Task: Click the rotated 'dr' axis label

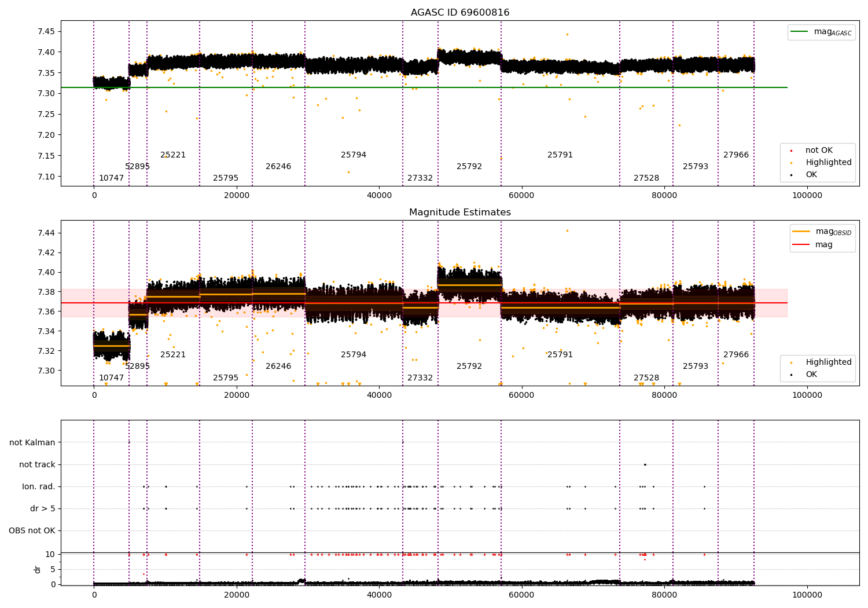Action: tap(38, 569)
